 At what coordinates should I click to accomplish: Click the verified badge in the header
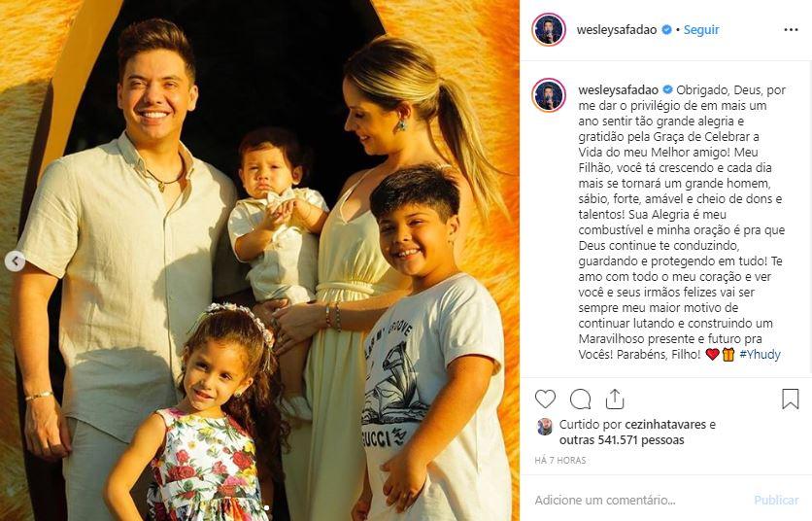[667, 29]
